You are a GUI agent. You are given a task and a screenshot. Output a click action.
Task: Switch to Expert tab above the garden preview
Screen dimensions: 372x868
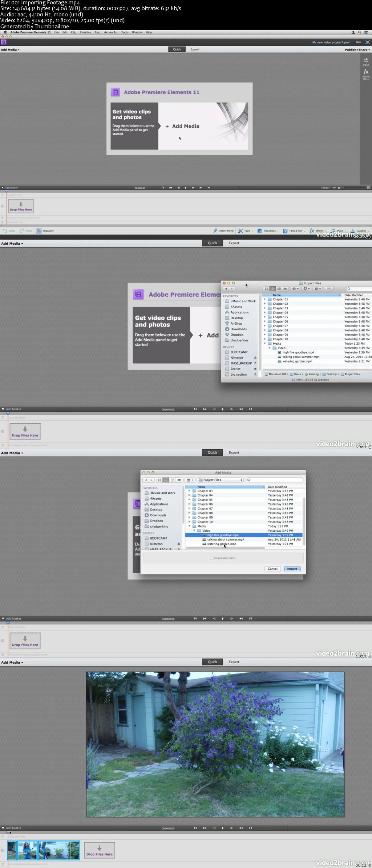click(234, 662)
